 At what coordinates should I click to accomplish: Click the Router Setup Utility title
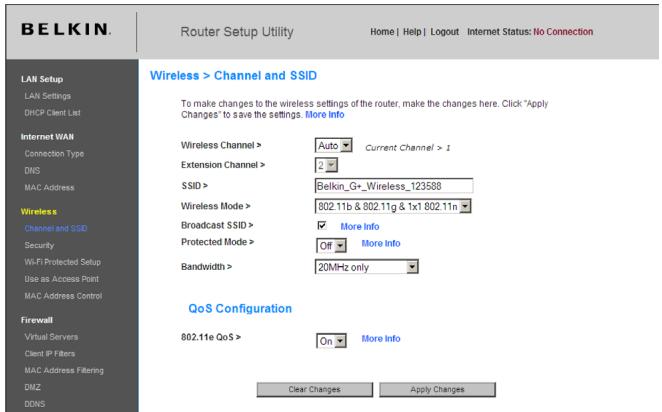[x=237, y=32]
